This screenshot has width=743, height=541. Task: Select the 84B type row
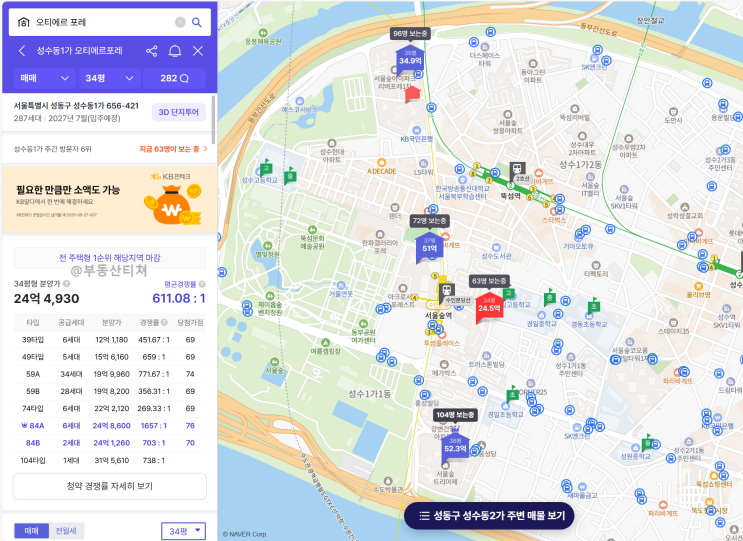109,443
